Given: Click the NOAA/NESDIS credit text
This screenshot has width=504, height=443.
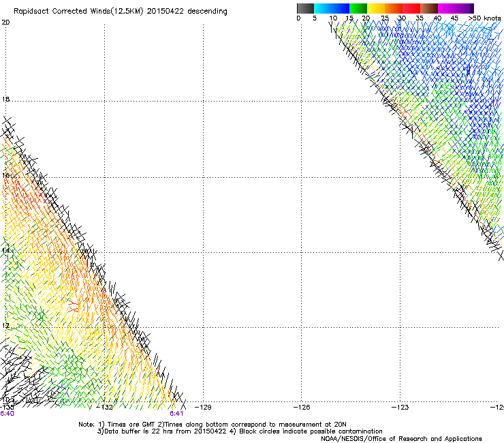Looking at the screenshot, I should [x=401, y=439].
